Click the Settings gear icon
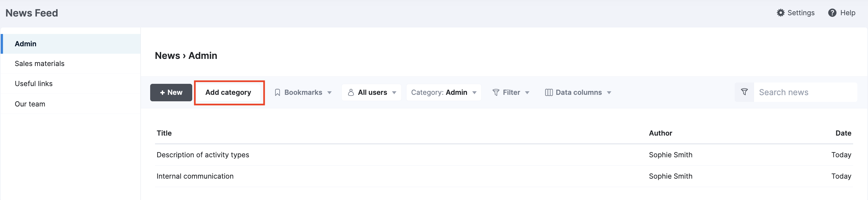The height and width of the screenshot is (200, 868). pos(780,13)
